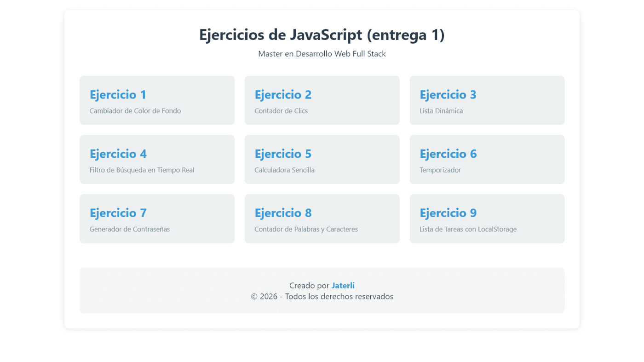Open Ejercicio 1 Cambiador de Color de Fondo
The width and height of the screenshot is (644, 362).
coord(157,100)
